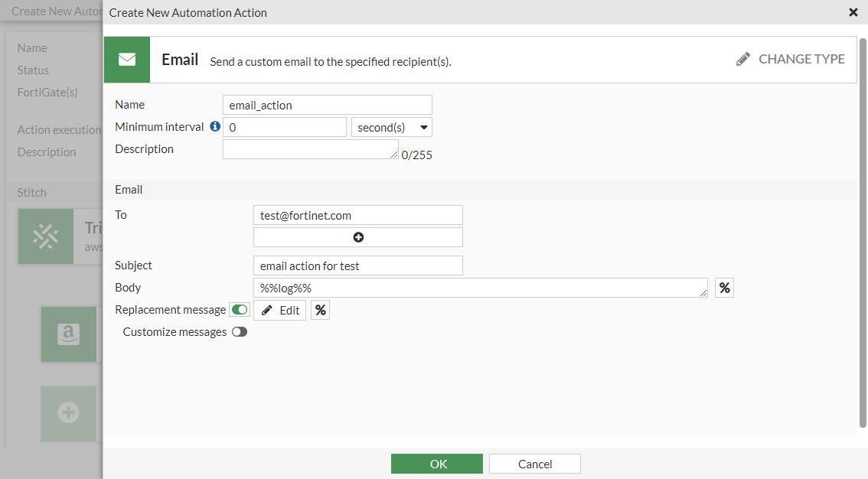
Task: Click the Body text area
Action: (x=480, y=288)
